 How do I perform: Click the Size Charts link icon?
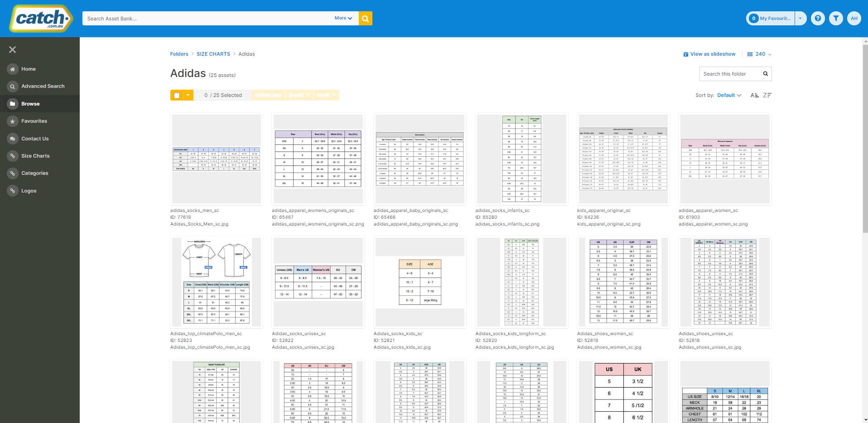point(13,156)
